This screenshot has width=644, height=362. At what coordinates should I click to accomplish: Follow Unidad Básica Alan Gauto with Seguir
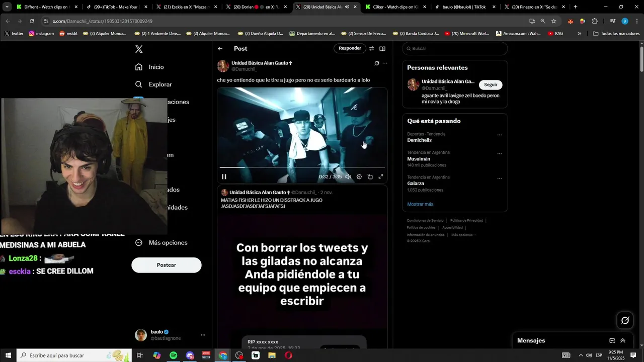pos(491,84)
